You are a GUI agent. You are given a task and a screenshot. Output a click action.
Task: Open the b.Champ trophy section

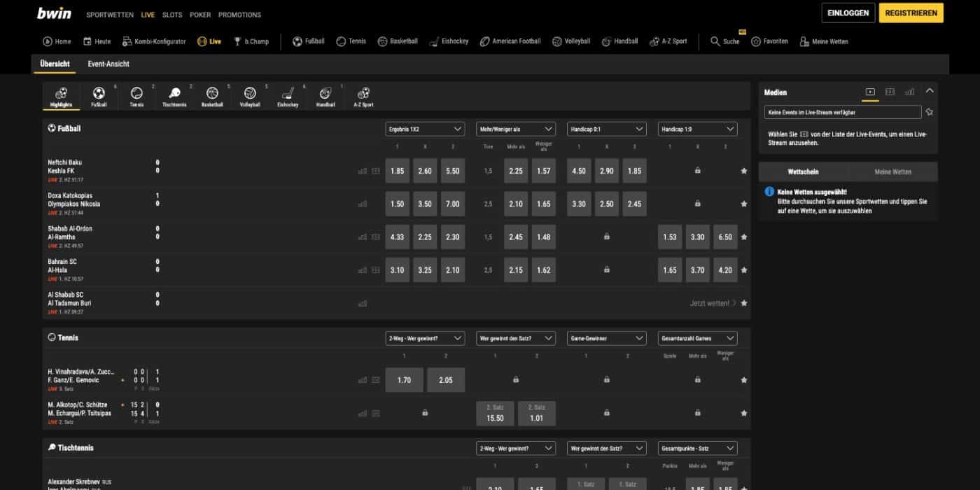[x=251, y=41]
